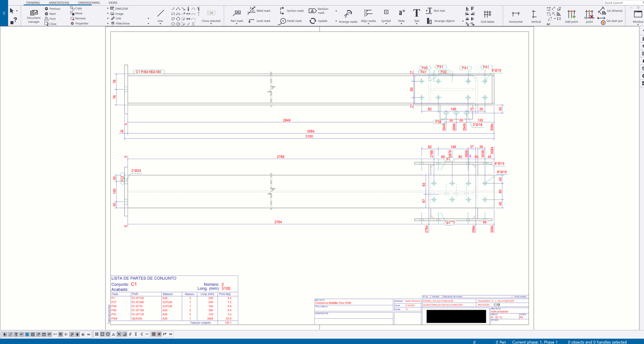Image resolution: width=644 pixels, height=344 pixels.
Task: Insert Rich text
Action: tap(436, 10)
